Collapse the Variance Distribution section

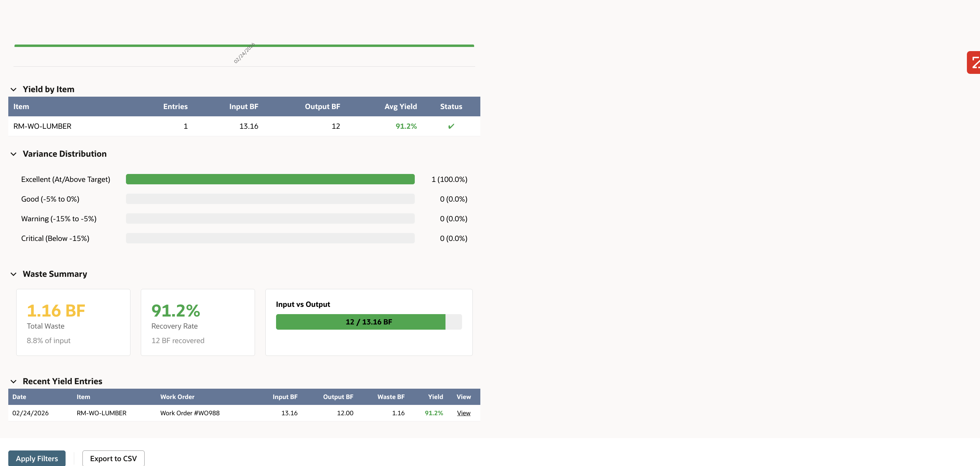[x=14, y=154]
